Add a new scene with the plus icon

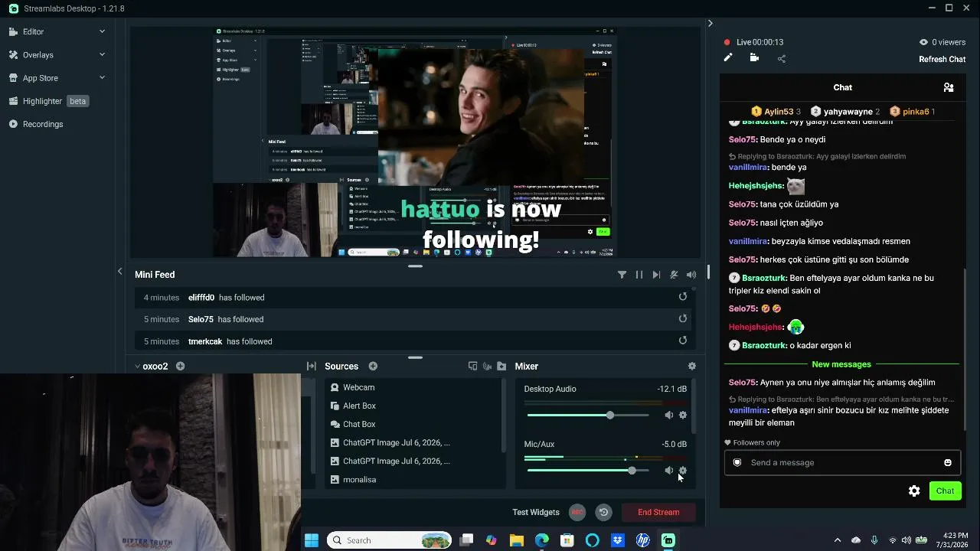180,367
